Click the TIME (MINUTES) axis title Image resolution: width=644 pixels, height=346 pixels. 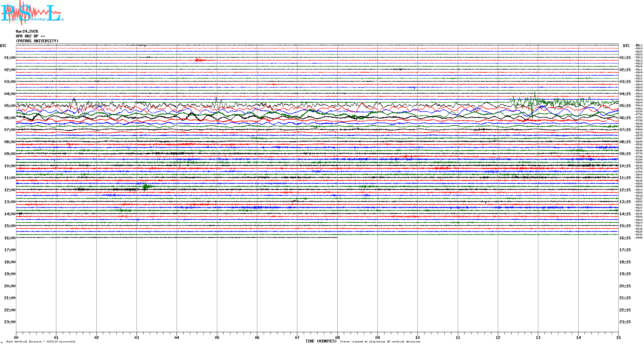click(x=321, y=341)
